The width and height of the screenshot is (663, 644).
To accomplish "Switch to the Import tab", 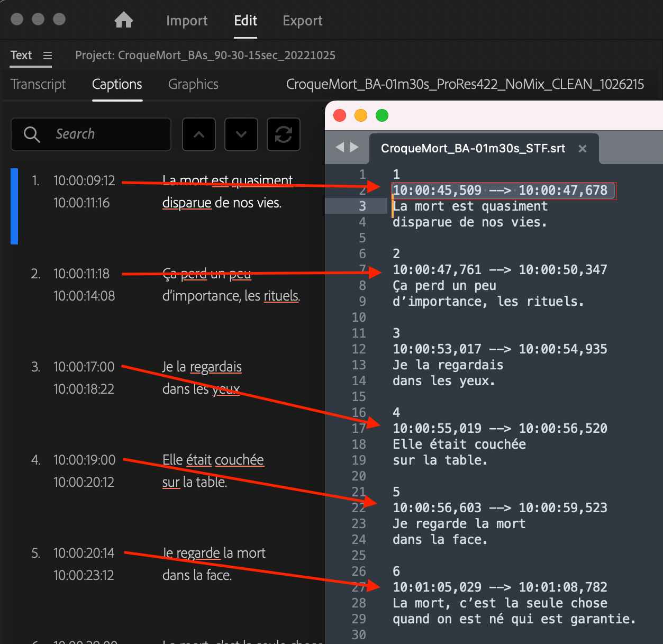I will coord(186,21).
